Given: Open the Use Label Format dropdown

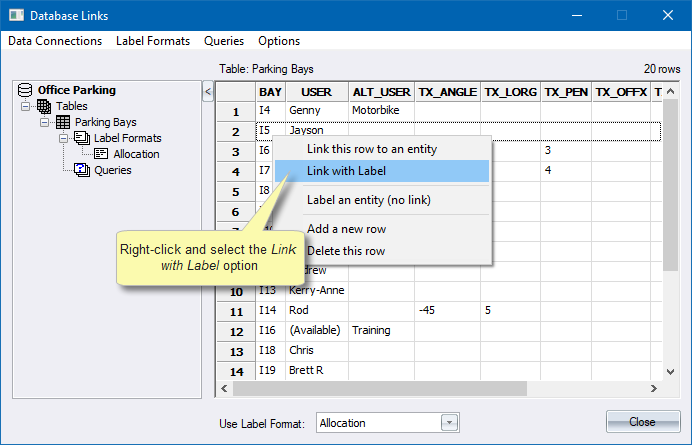Looking at the screenshot, I should 449,423.
